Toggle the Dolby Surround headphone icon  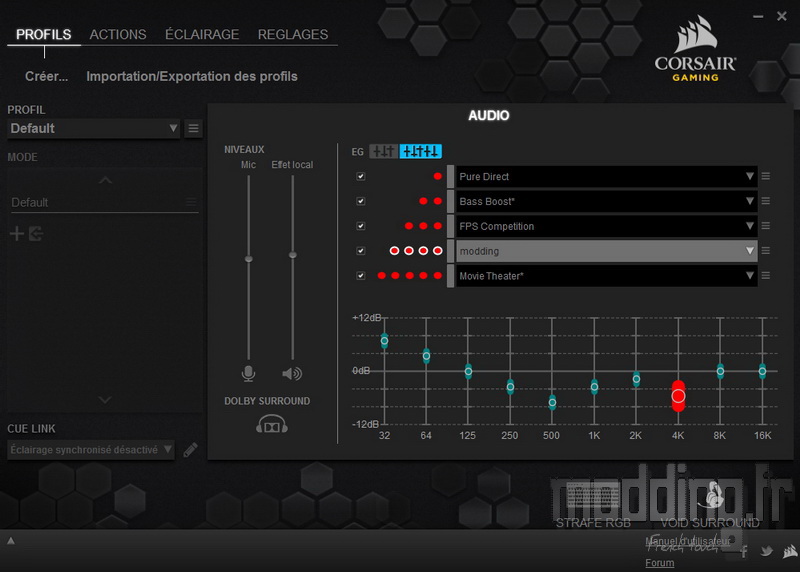[x=272, y=425]
